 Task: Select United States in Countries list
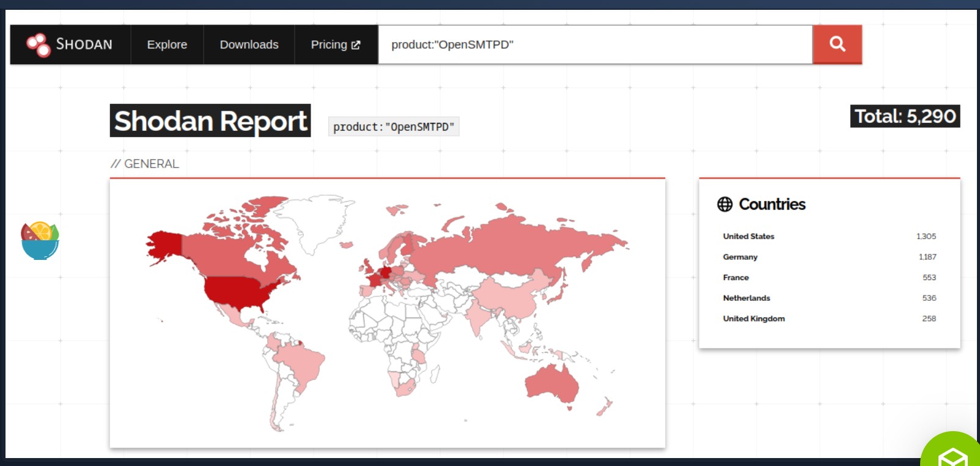coord(748,236)
